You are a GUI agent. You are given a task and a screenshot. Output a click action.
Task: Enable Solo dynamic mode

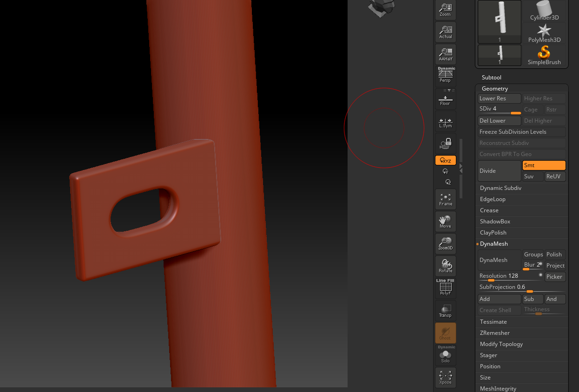tap(445, 355)
